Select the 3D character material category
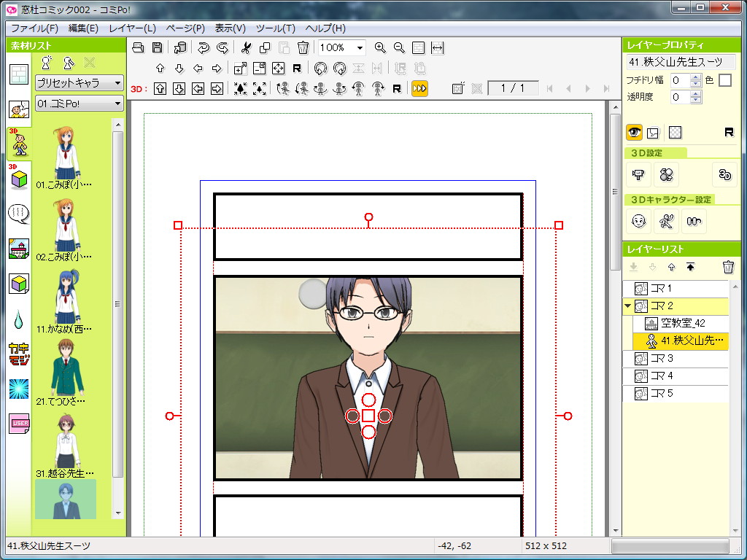 point(19,143)
